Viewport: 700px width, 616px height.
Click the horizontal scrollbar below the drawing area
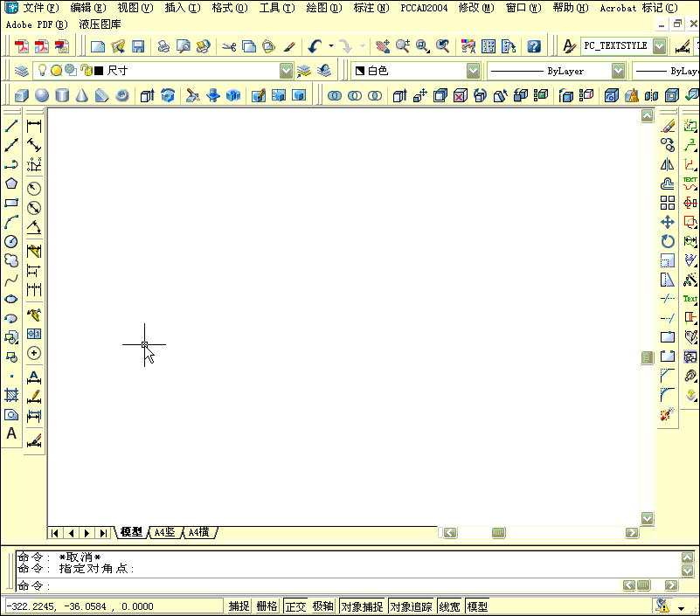tap(497, 532)
